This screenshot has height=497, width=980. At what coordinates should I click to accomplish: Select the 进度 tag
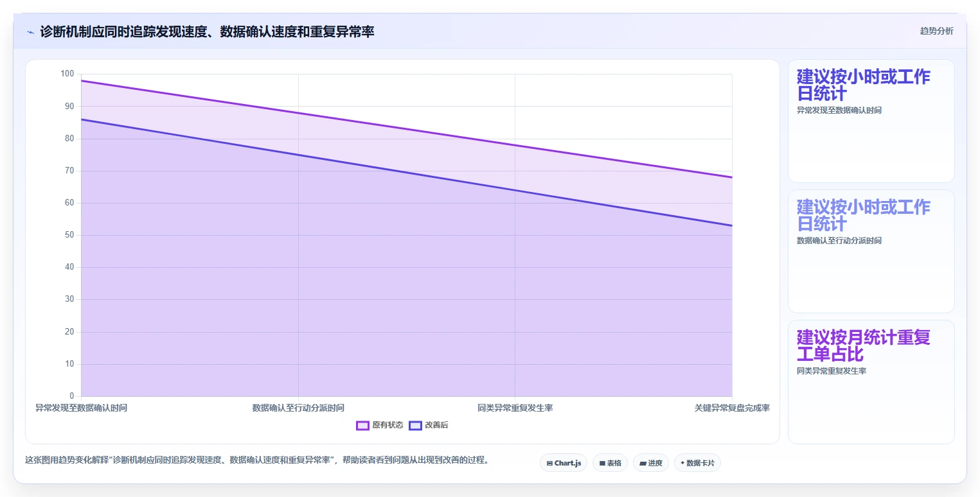650,463
